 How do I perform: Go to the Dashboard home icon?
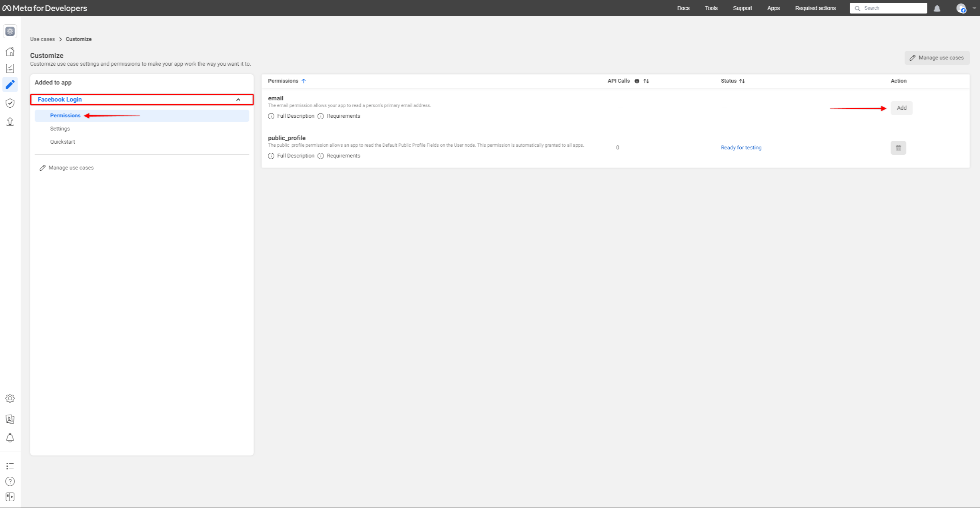10,52
